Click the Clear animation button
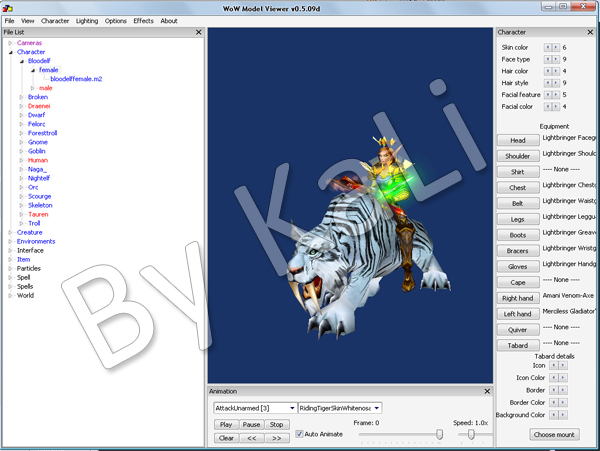The width and height of the screenshot is (600, 451). (226, 438)
